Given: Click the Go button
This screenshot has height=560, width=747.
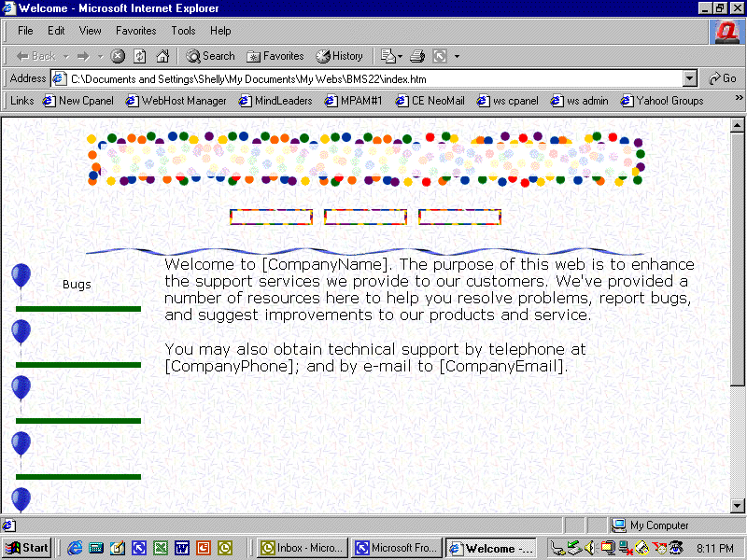Looking at the screenshot, I should pos(722,78).
